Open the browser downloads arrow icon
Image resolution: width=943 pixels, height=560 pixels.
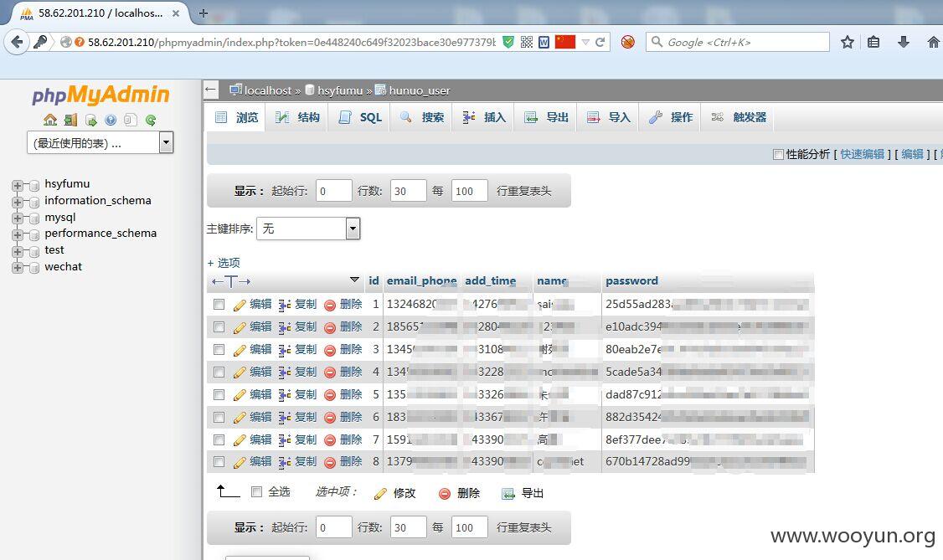pos(904,42)
